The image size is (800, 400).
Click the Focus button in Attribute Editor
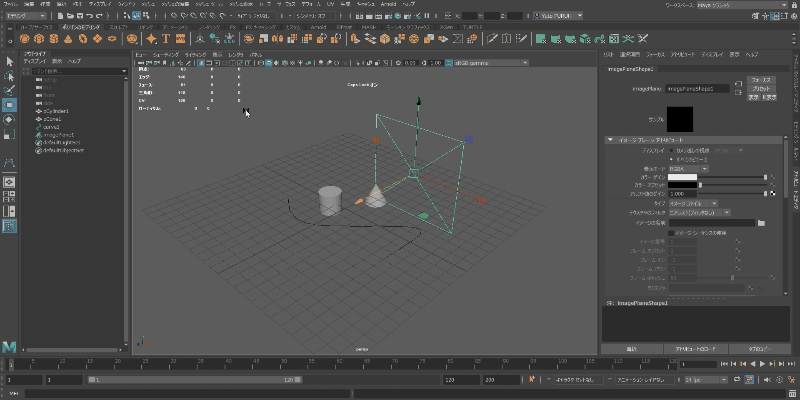point(760,78)
